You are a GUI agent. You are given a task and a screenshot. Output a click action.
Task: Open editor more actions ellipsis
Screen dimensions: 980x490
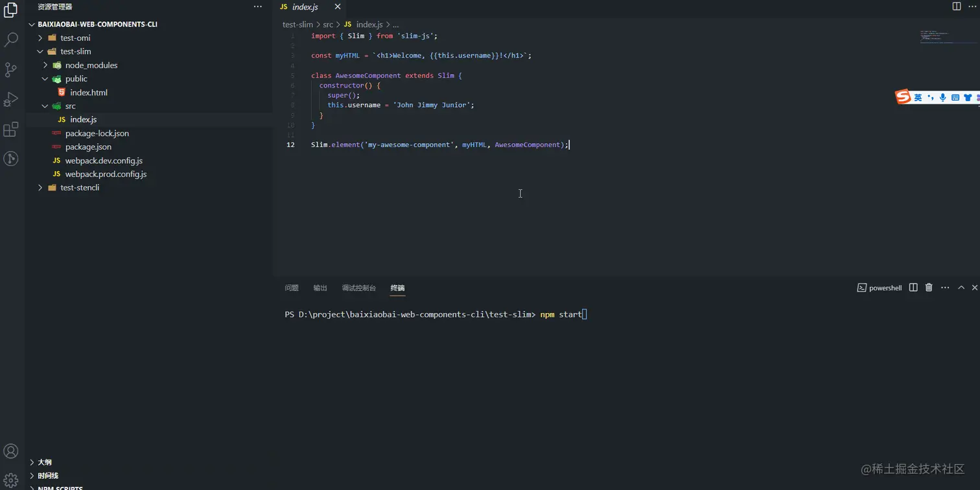tap(972, 6)
